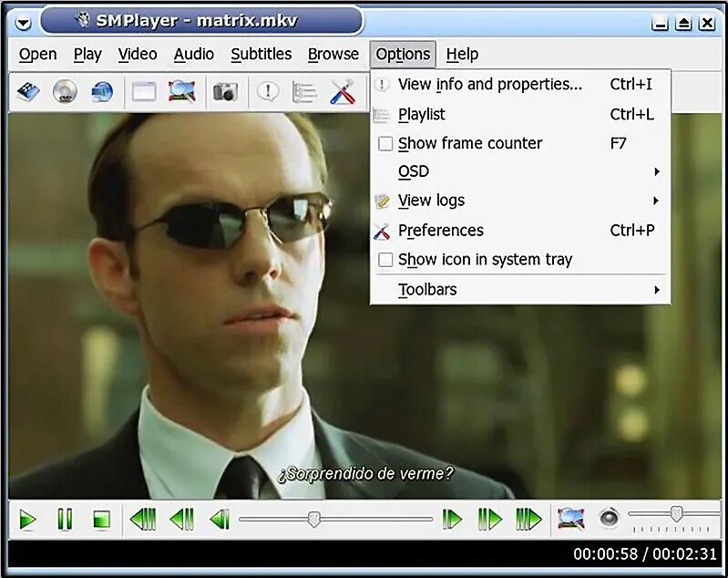The width and height of the screenshot is (728, 578).
Task: Forward with the single-bar forward arrow
Action: 452,519
